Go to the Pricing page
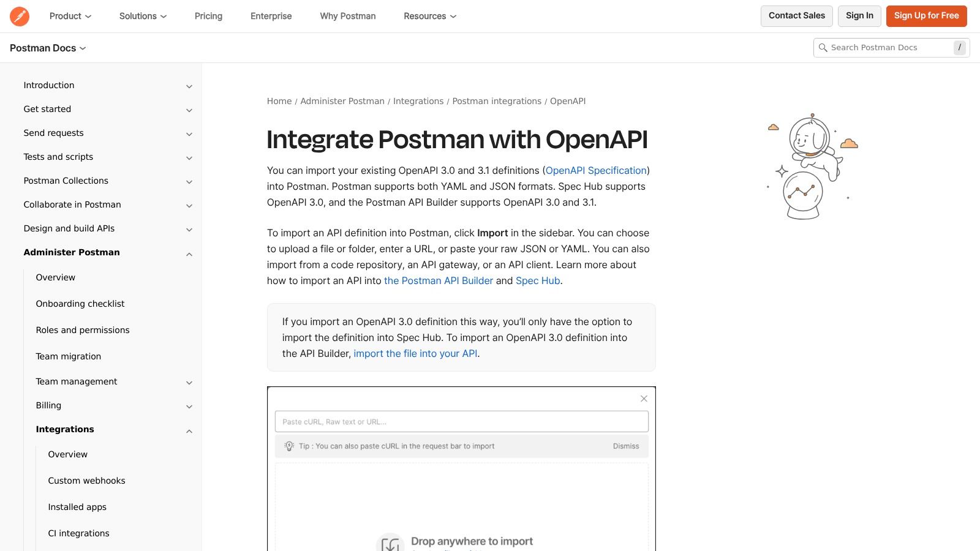 tap(208, 17)
